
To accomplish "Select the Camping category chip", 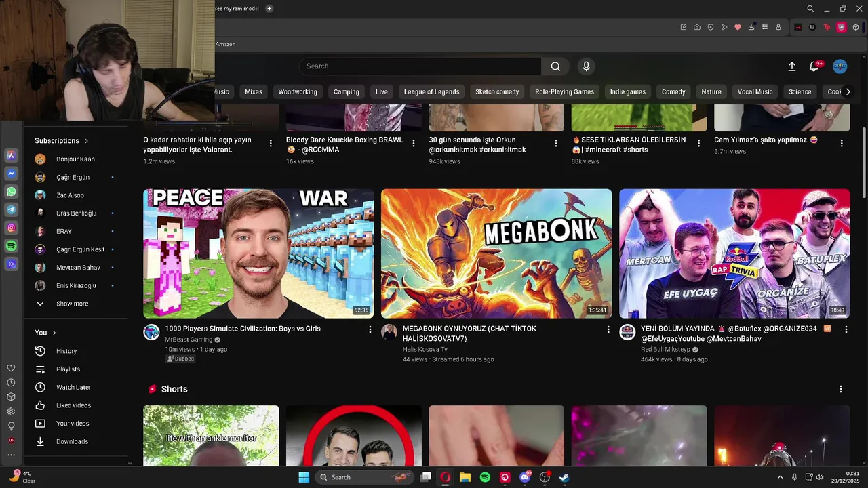I will [347, 91].
